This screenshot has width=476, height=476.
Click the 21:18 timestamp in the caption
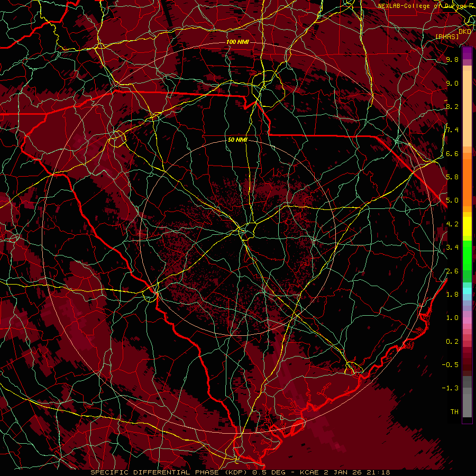pyautogui.click(x=378, y=472)
